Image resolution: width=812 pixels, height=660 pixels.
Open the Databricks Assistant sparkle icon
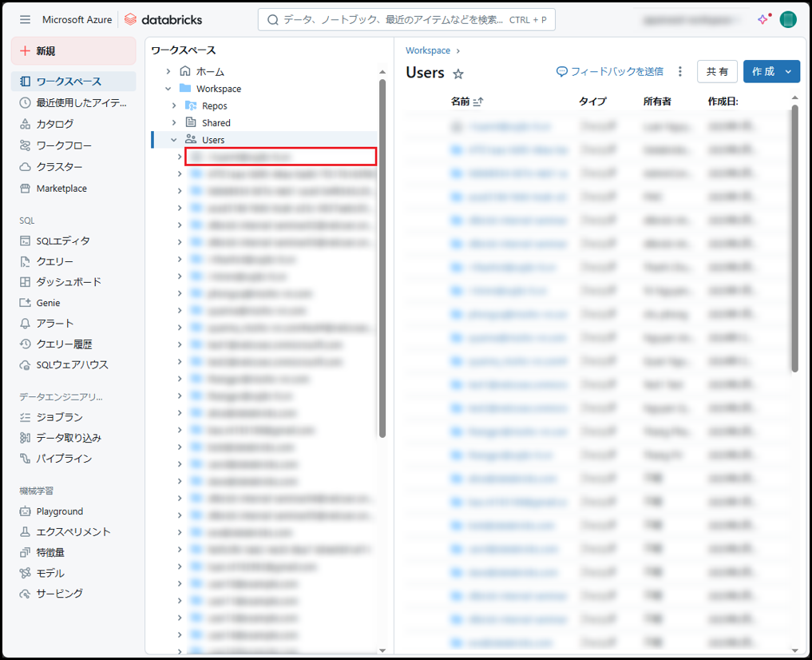click(x=763, y=20)
